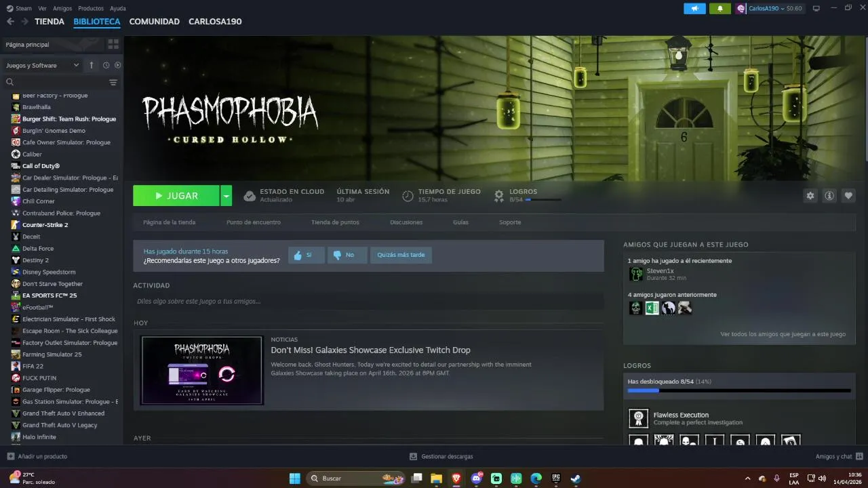Click the green JUGAR button

pos(176,196)
